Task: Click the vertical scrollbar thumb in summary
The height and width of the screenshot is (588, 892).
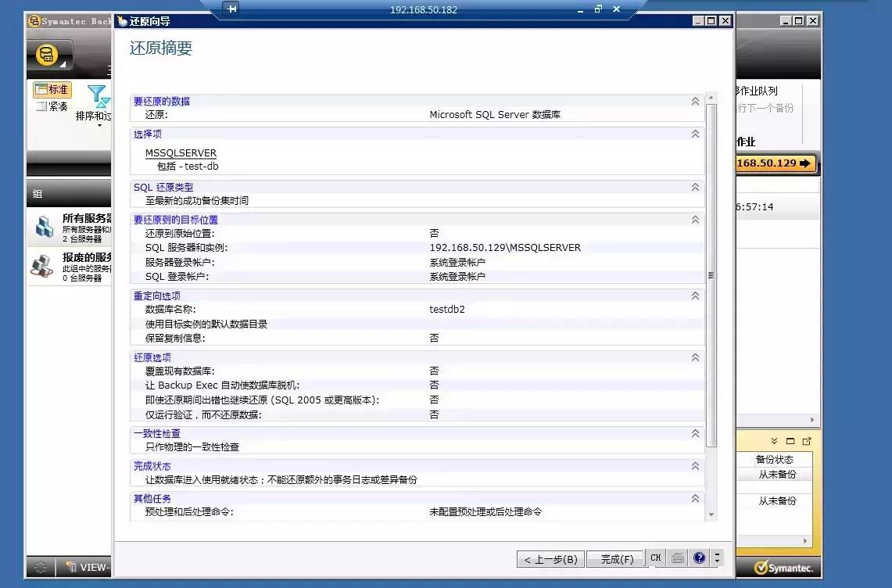Action: point(711,275)
